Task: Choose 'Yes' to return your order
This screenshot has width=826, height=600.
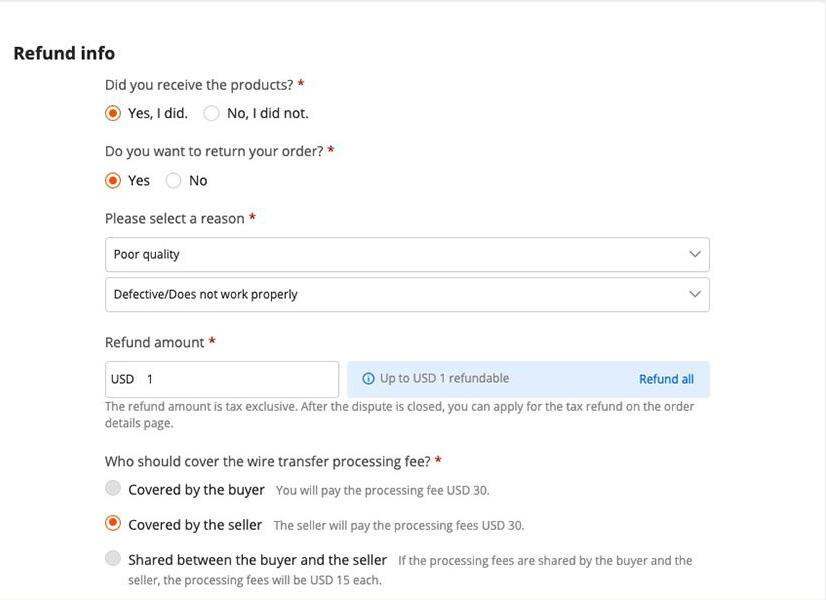Action: click(113, 181)
